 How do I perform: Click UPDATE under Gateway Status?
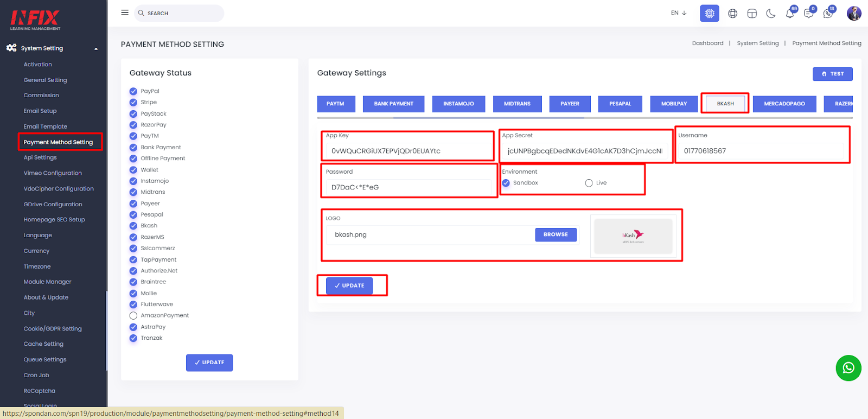pos(209,363)
